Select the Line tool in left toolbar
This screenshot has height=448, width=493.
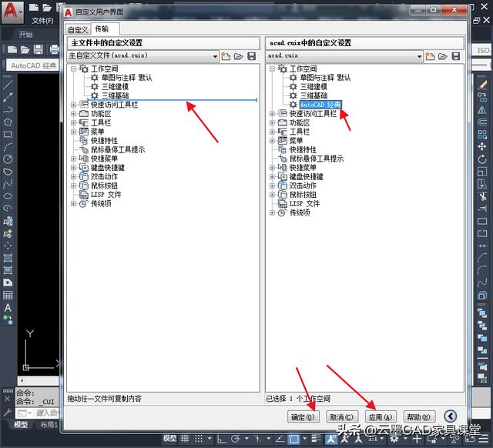8,85
